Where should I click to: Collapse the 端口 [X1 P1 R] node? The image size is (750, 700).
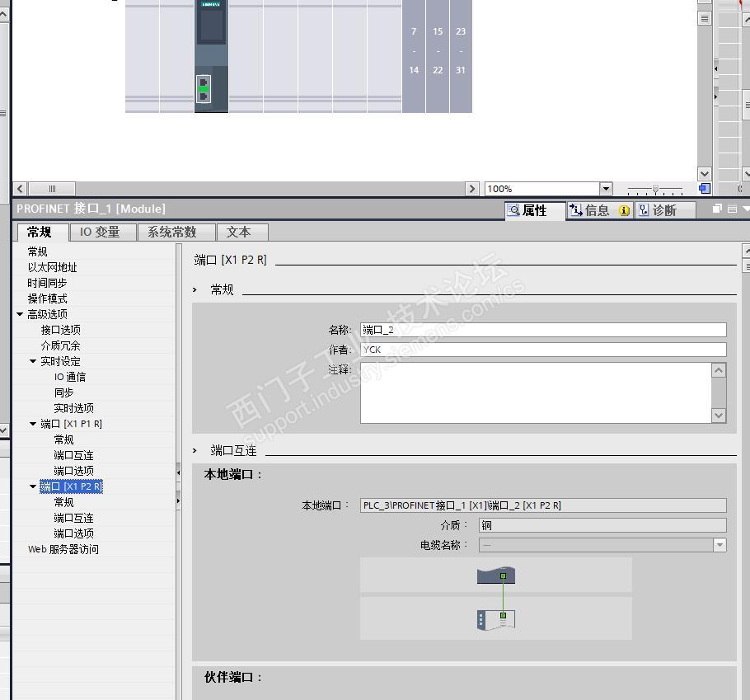coord(33,424)
